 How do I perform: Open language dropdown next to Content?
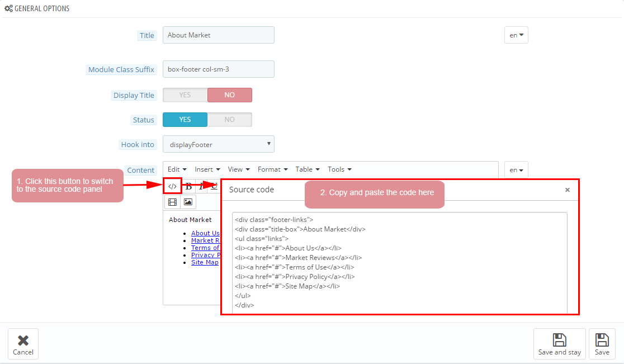click(x=516, y=170)
